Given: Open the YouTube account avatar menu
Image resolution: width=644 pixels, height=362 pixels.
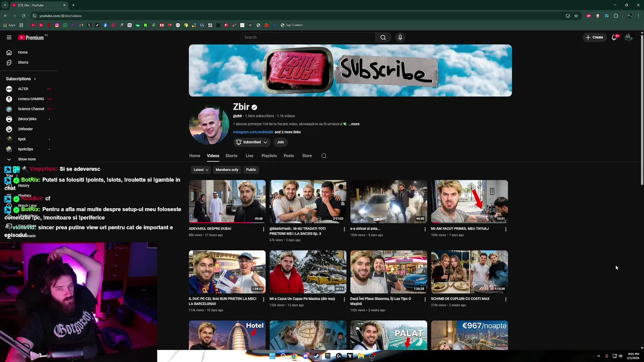Looking at the screenshot, I should (628, 37).
